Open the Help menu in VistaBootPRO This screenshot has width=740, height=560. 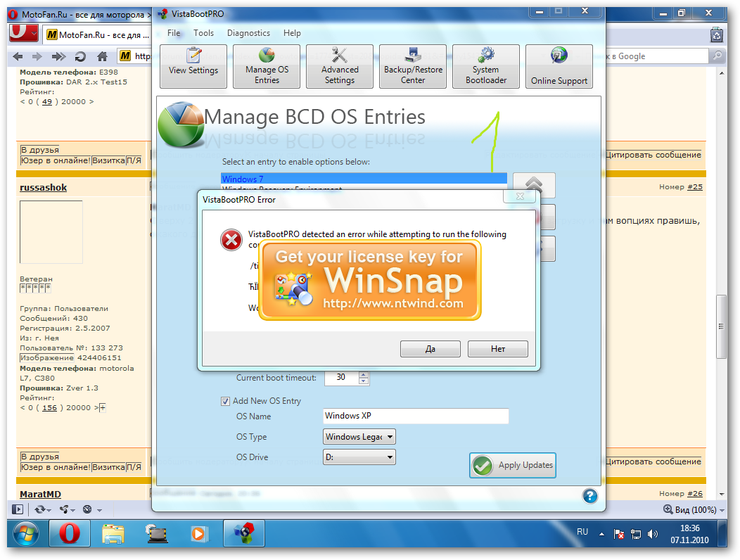(292, 33)
